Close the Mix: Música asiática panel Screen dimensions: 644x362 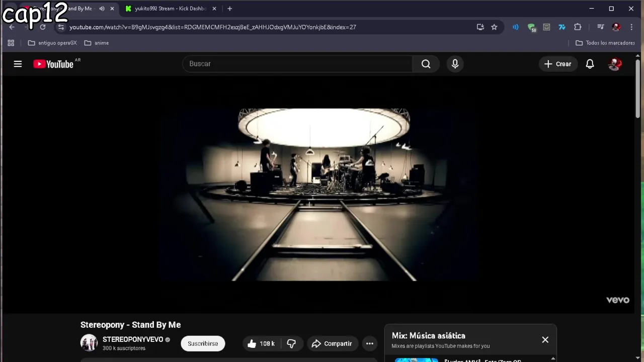pyautogui.click(x=545, y=340)
